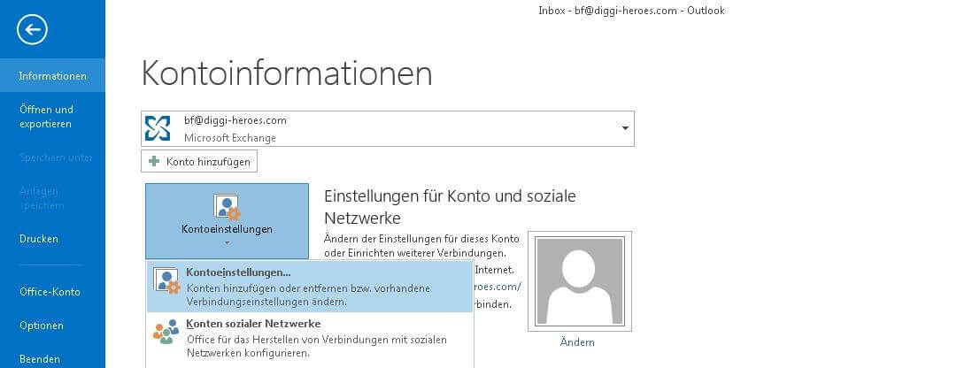
Task: Click the green plus icon
Action: pos(153,161)
